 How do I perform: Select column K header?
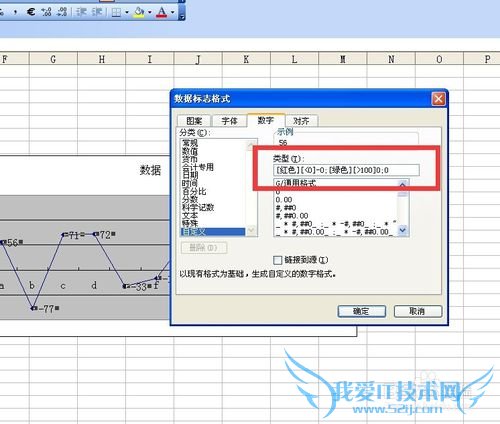[x=246, y=59]
